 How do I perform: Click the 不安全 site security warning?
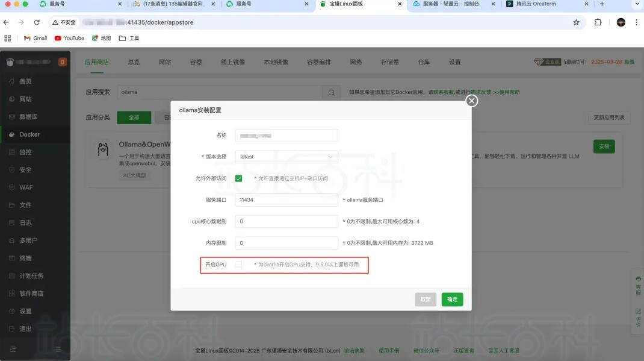coord(64,22)
